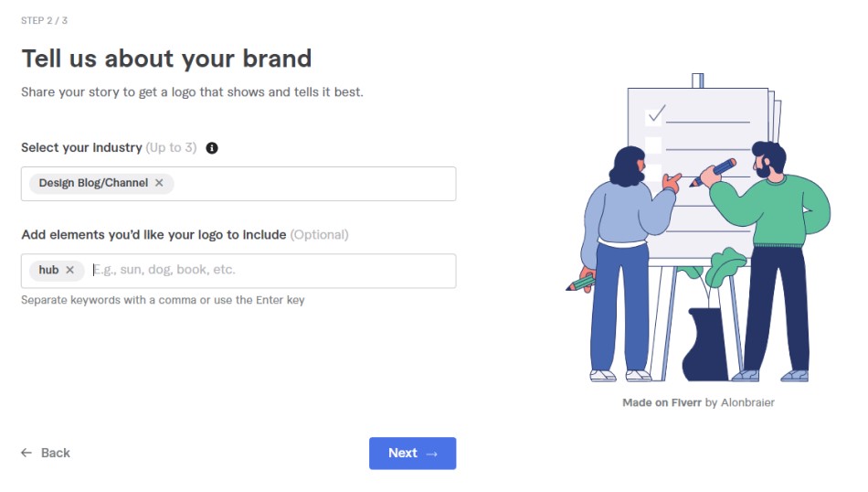Click the industry info icon

tap(211, 148)
